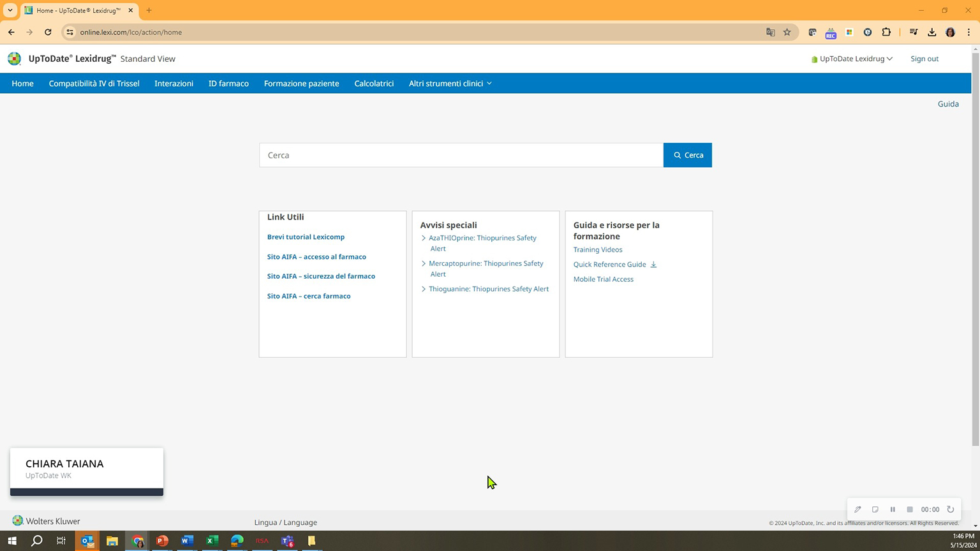This screenshot has width=980, height=551.
Task: Reload the page with the refresh icon
Action: [48, 32]
